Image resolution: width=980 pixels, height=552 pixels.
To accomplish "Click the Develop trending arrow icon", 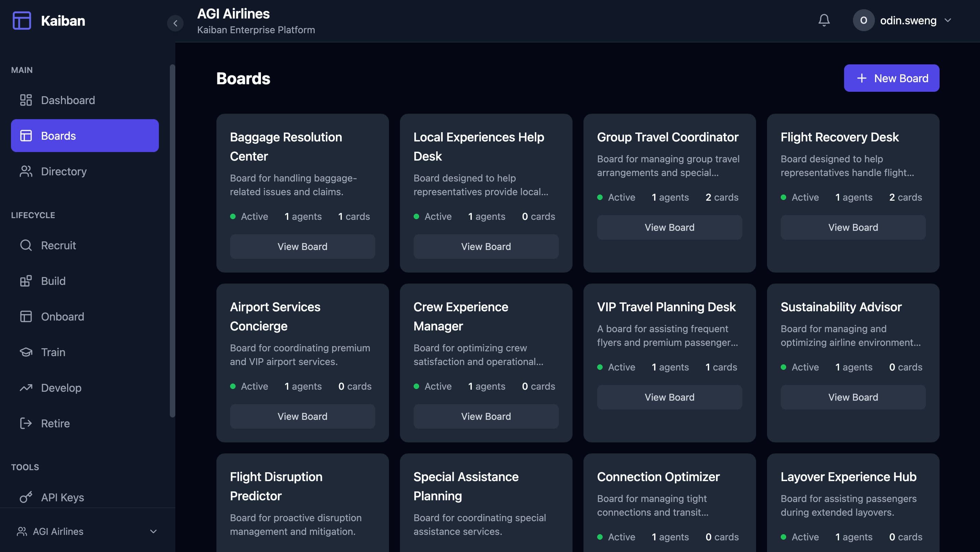I will [26, 388].
